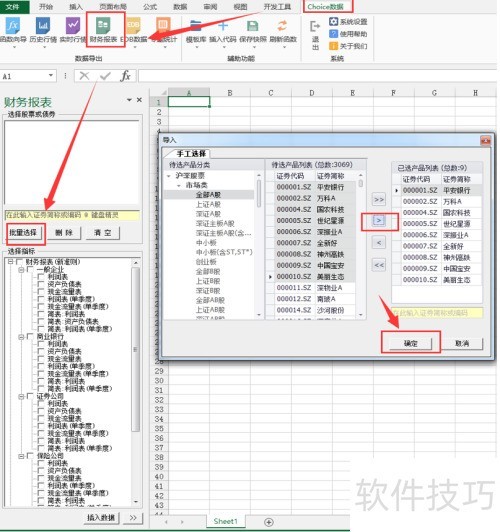The width and height of the screenshot is (500, 532).
Task: Click the formula bar confirm checkmark icon
Action: 105,76
